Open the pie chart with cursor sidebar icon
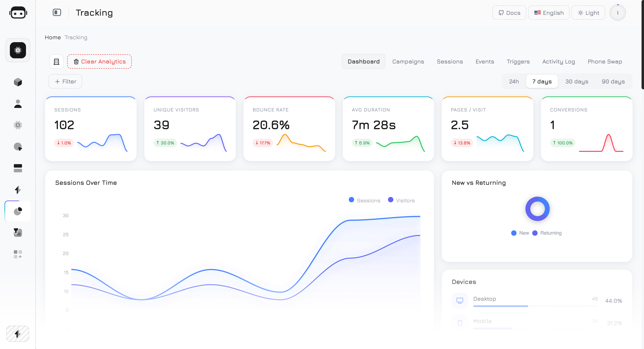644x349 pixels. [x=18, y=147]
